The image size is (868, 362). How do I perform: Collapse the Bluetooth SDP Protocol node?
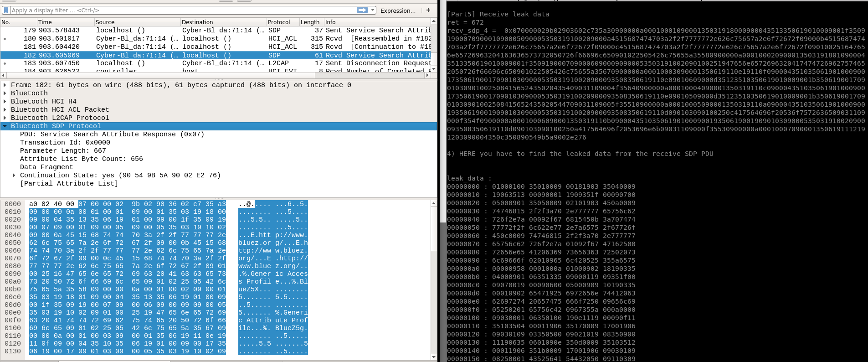click(x=5, y=126)
